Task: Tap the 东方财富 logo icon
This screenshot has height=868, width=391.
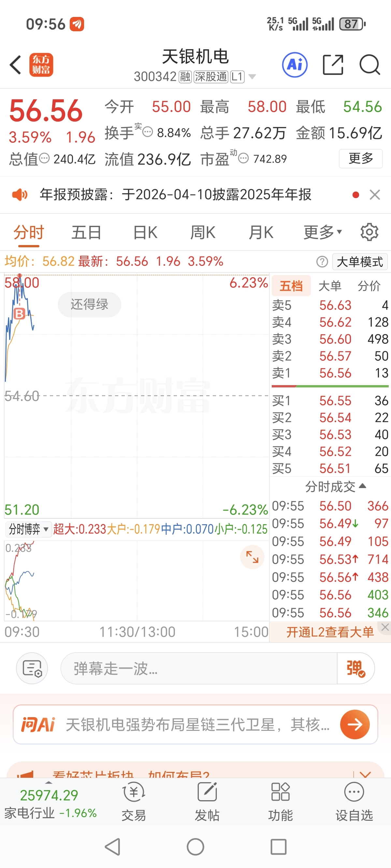Action: click(x=41, y=65)
